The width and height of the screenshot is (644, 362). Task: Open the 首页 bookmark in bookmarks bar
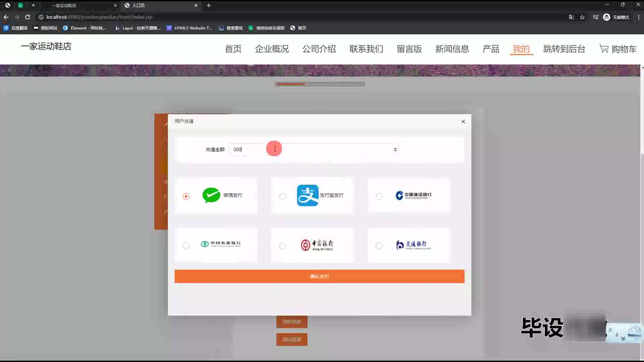point(298,28)
